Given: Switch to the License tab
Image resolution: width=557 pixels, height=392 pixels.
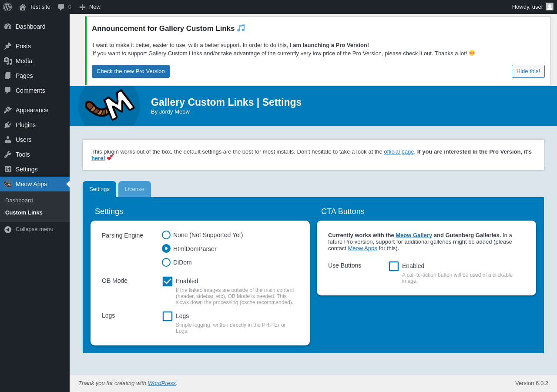Looking at the screenshot, I should [134, 189].
